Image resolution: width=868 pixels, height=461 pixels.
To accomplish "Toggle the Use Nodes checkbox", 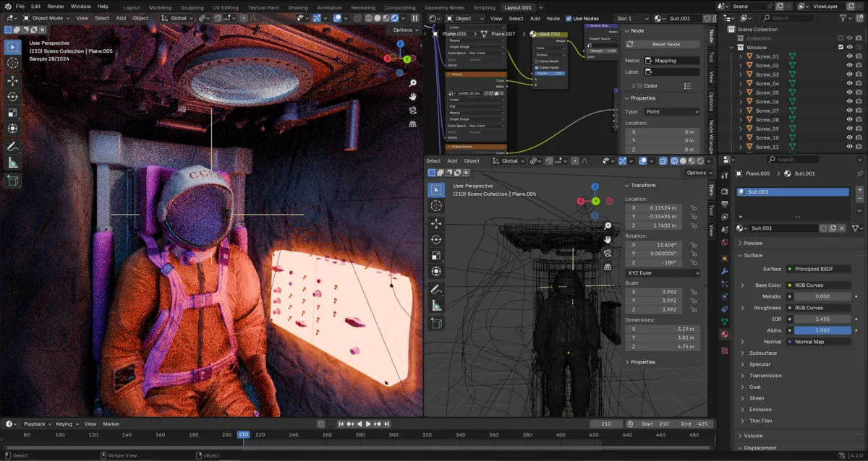I will [x=569, y=18].
